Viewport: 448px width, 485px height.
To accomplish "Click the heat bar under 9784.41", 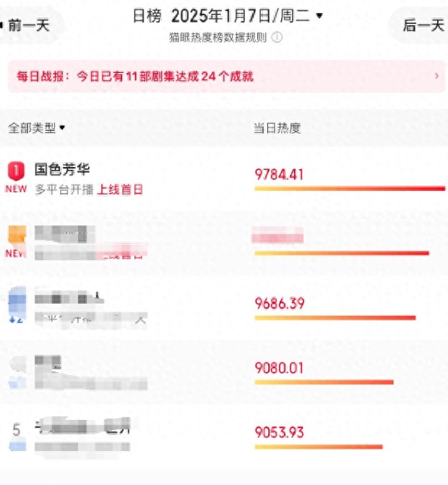I will (x=350, y=189).
